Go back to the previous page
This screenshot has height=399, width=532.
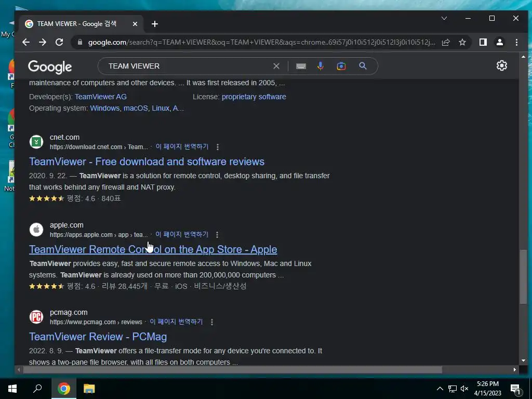click(x=26, y=42)
